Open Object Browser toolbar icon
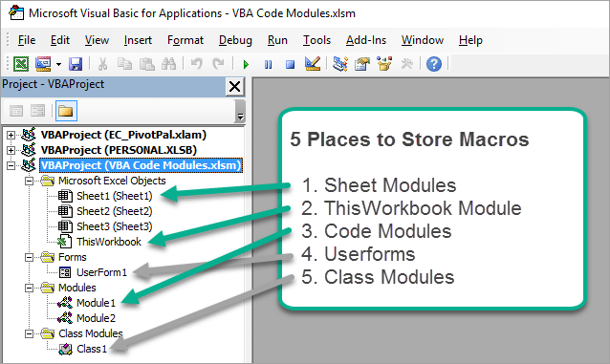The image size is (610, 364). click(384, 64)
